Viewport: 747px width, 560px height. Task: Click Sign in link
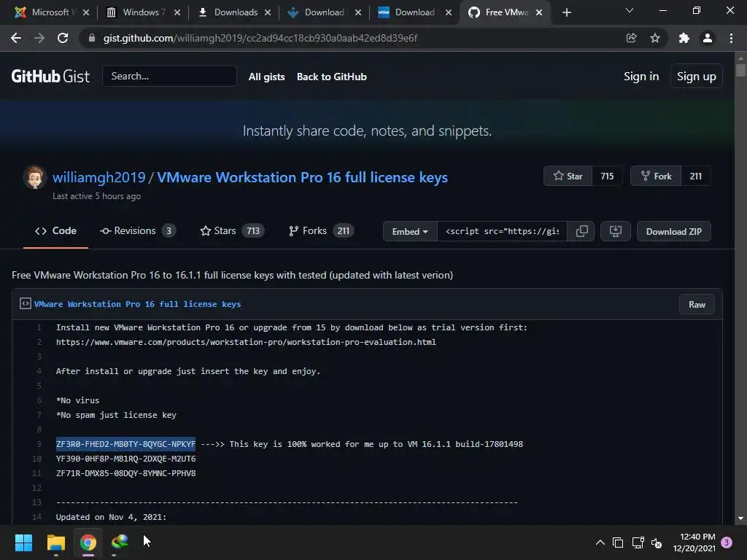[x=641, y=77]
